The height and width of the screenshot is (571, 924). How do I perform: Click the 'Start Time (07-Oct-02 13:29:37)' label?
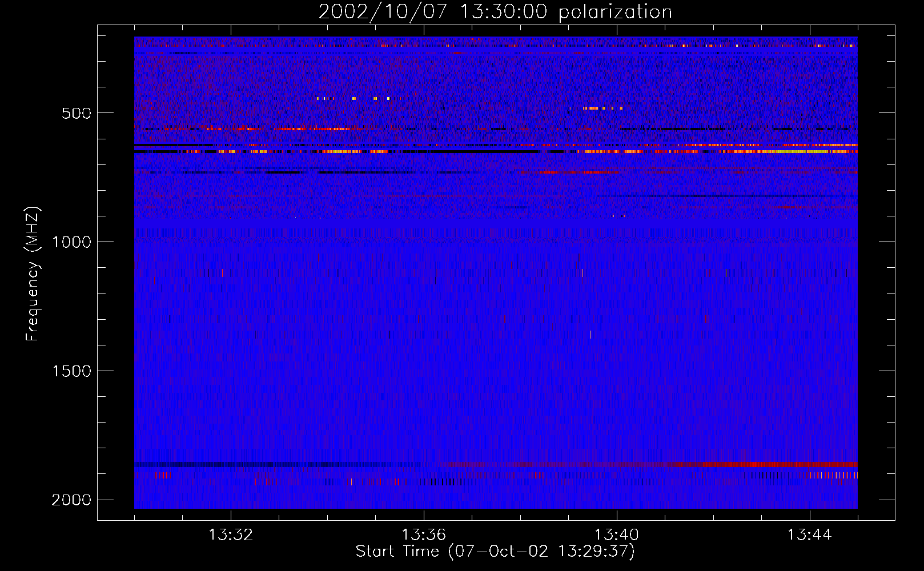pos(495,552)
